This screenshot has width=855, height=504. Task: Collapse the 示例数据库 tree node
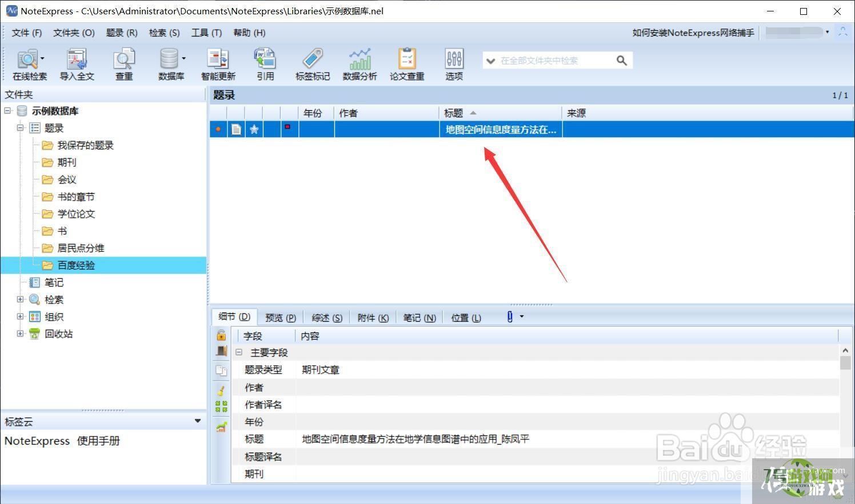[x=7, y=111]
